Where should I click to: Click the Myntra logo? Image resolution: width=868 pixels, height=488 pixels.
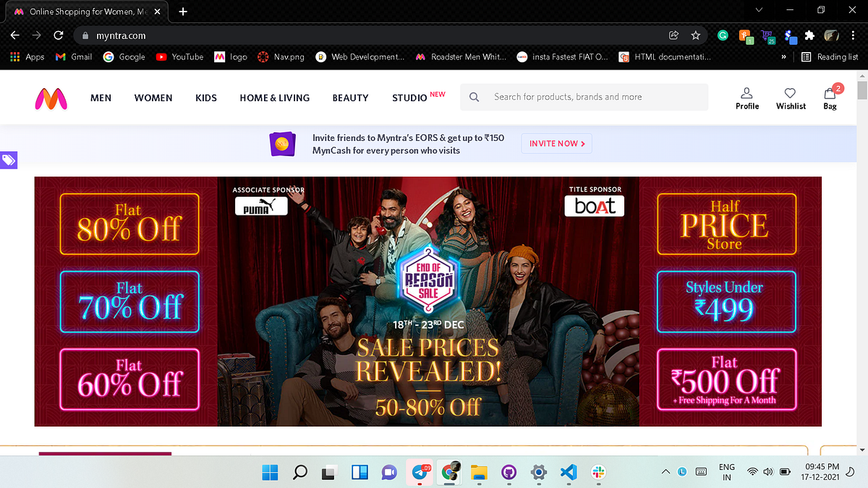pos(51,98)
